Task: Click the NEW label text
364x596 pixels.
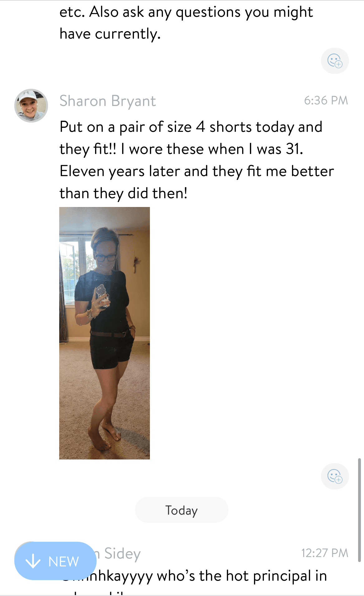Action: (x=64, y=562)
